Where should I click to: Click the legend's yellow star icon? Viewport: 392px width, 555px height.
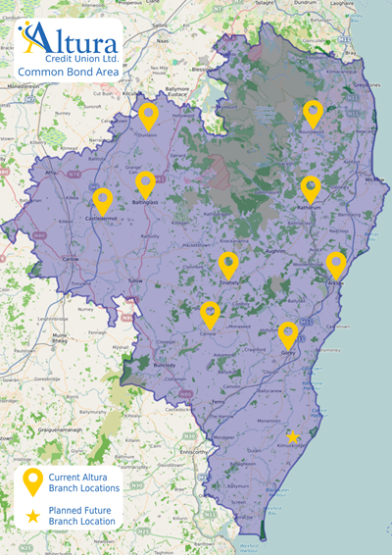33,516
